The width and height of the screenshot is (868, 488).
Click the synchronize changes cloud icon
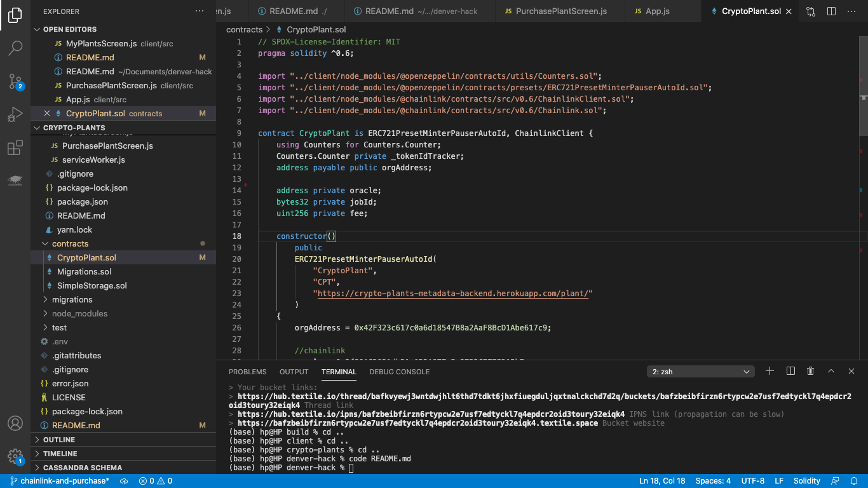click(x=124, y=481)
